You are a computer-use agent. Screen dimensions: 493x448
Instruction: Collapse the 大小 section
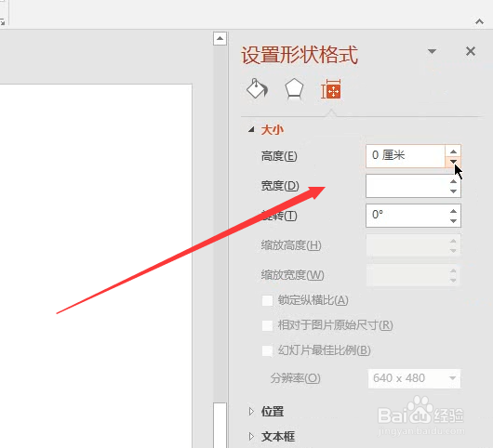pyautogui.click(x=251, y=130)
